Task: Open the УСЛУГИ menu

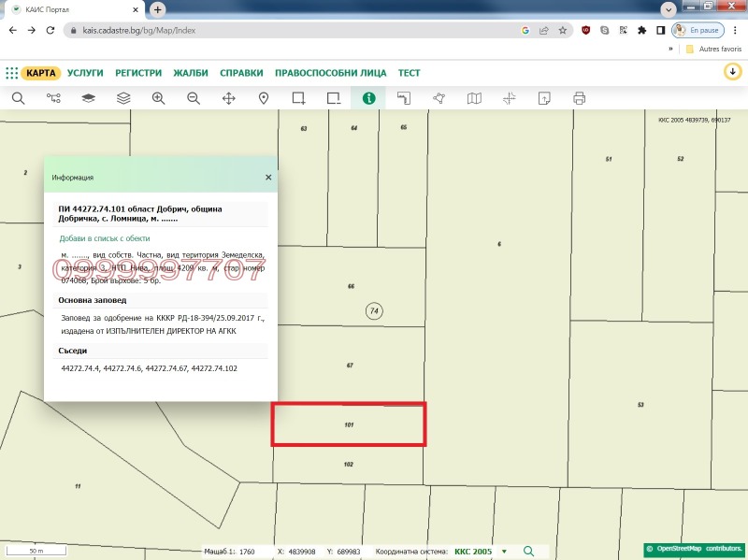Action: click(x=85, y=73)
